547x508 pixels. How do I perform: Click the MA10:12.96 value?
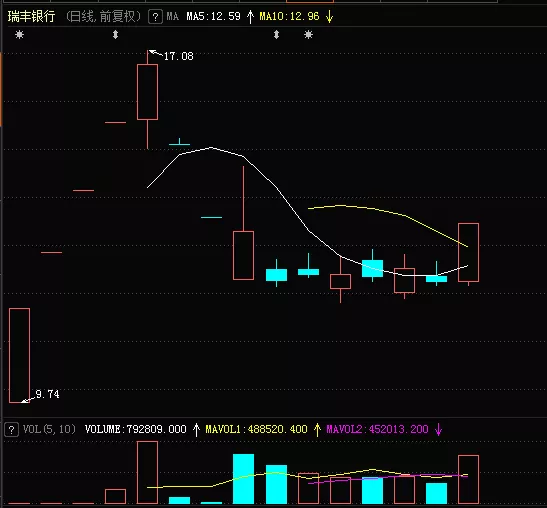pyautogui.click(x=289, y=16)
